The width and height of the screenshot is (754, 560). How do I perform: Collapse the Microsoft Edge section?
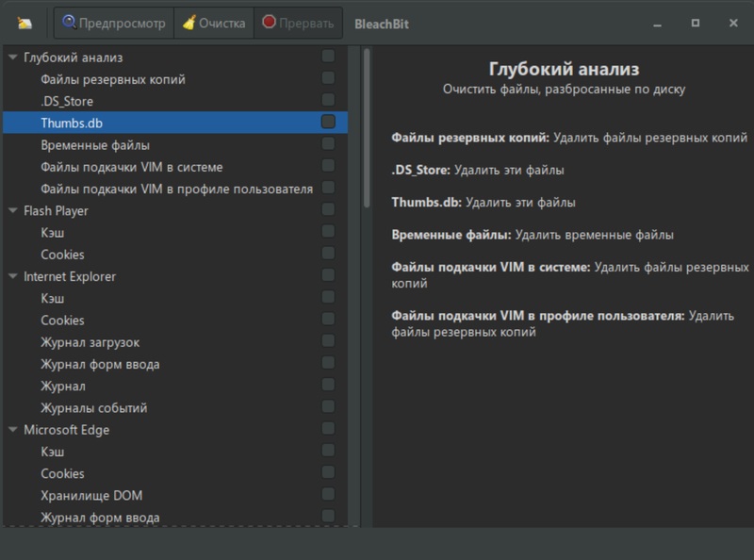point(12,430)
